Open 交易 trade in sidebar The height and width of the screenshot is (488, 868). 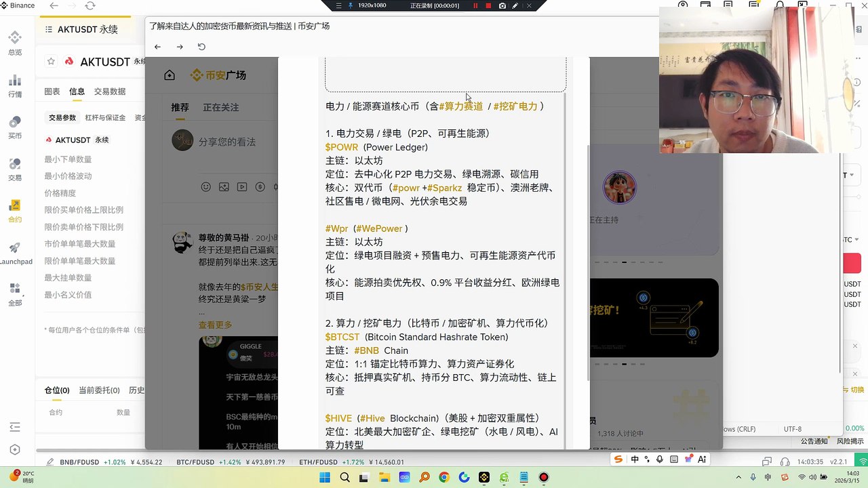pos(15,169)
